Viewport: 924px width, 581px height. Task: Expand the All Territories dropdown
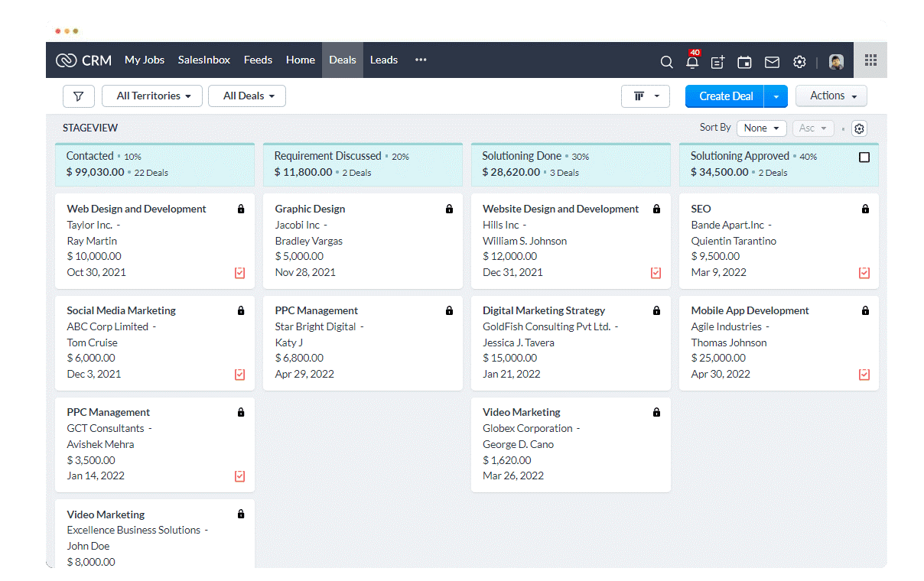click(x=151, y=96)
